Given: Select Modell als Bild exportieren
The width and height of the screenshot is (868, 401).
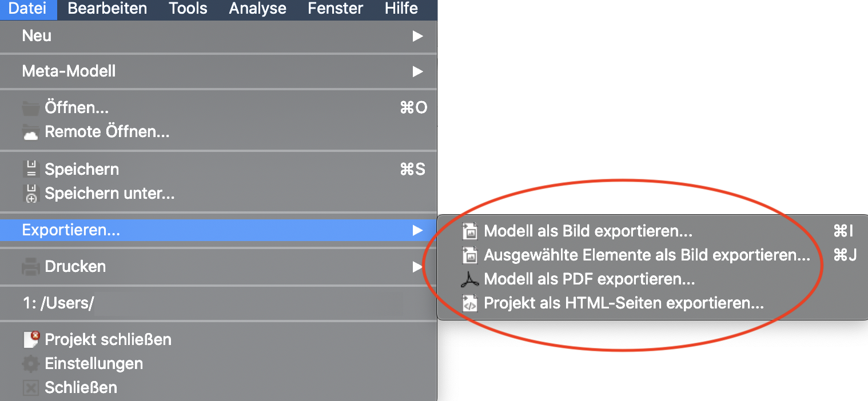Looking at the screenshot, I should tap(588, 231).
